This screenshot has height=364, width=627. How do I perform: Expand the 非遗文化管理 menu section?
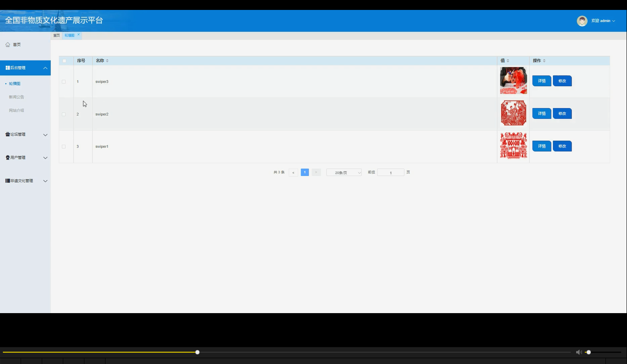tap(45, 181)
